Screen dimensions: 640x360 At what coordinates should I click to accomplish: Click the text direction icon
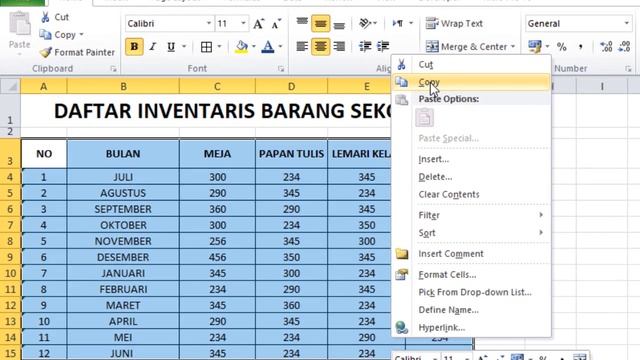coord(398,23)
